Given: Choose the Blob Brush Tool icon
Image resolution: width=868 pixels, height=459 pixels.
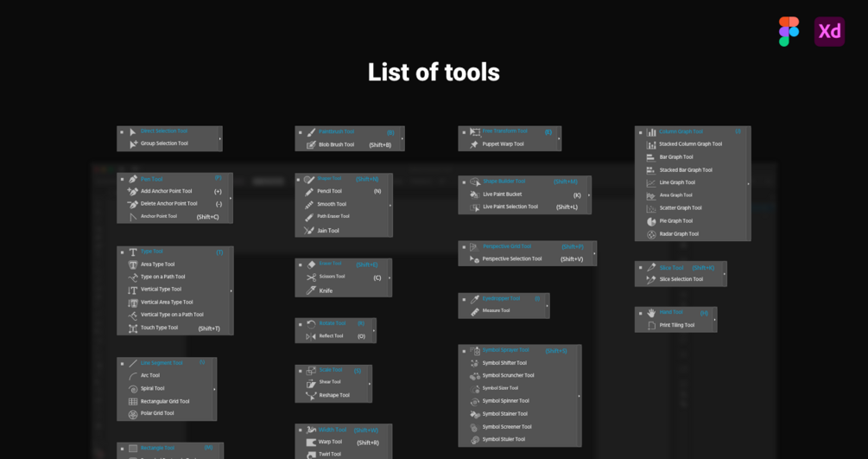Looking at the screenshot, I should pyautogui.click(x=311, y=144).
